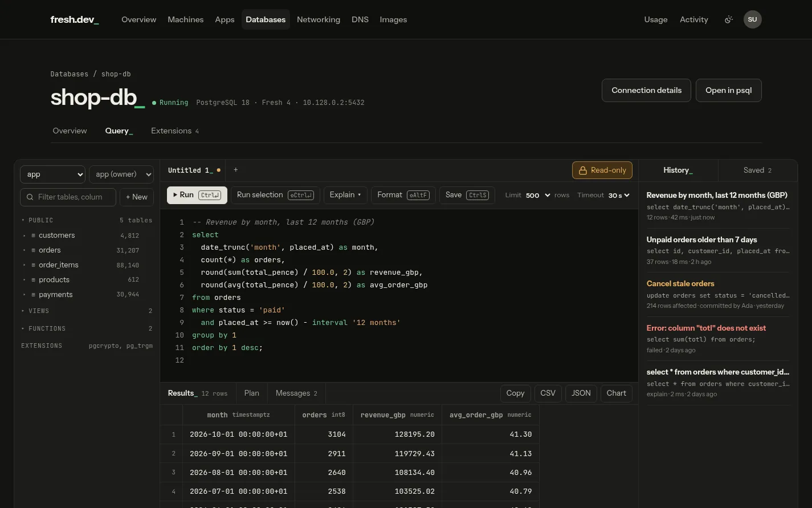
Task: Select the cell 2026-09-01 00:00:00+01
Action: 238,454
